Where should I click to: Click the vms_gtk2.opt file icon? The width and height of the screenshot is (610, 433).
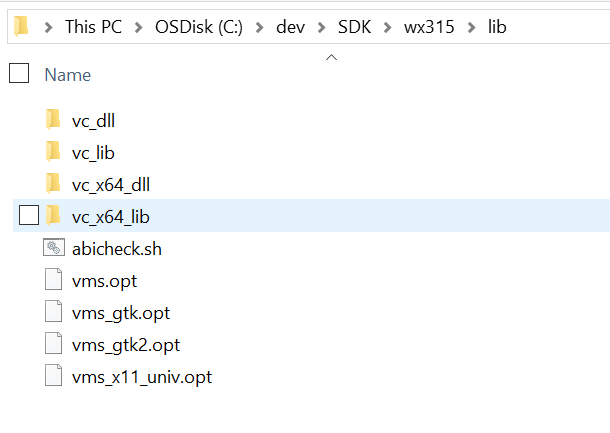click(53, 344)
